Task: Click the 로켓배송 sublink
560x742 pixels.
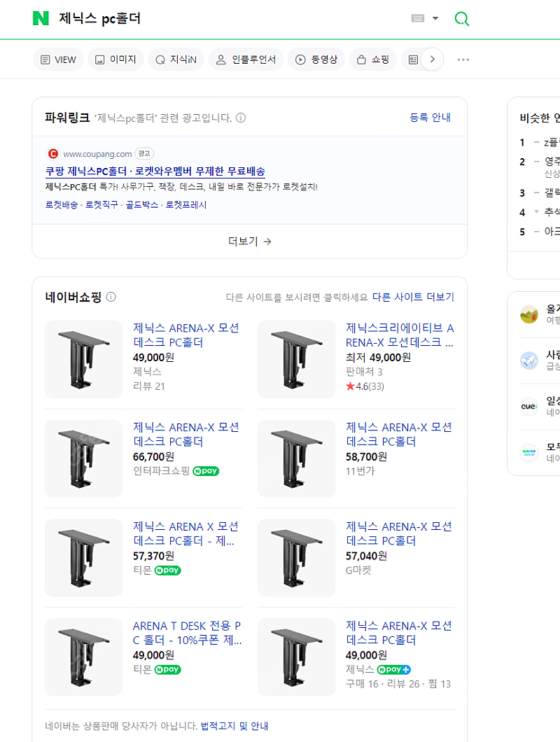Action: [x=62, y=205]
